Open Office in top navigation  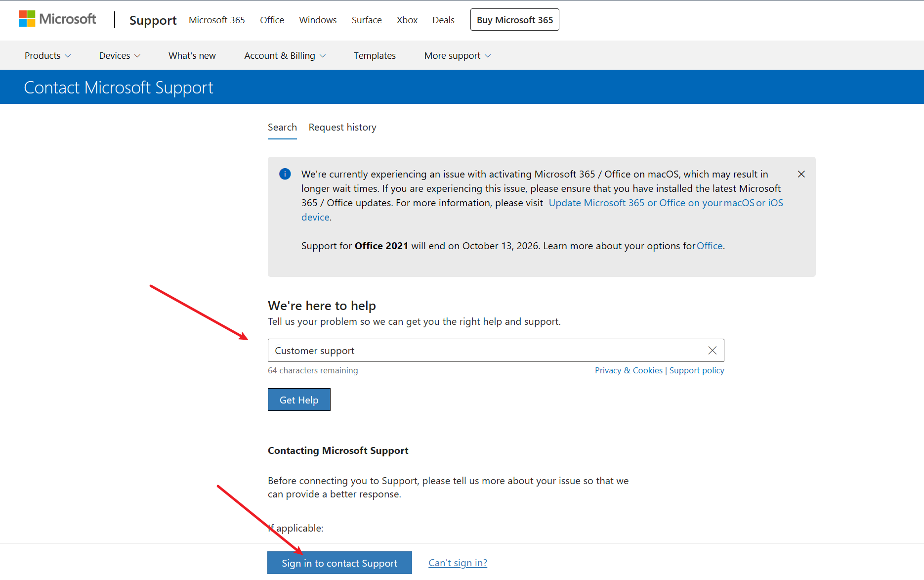272,20
